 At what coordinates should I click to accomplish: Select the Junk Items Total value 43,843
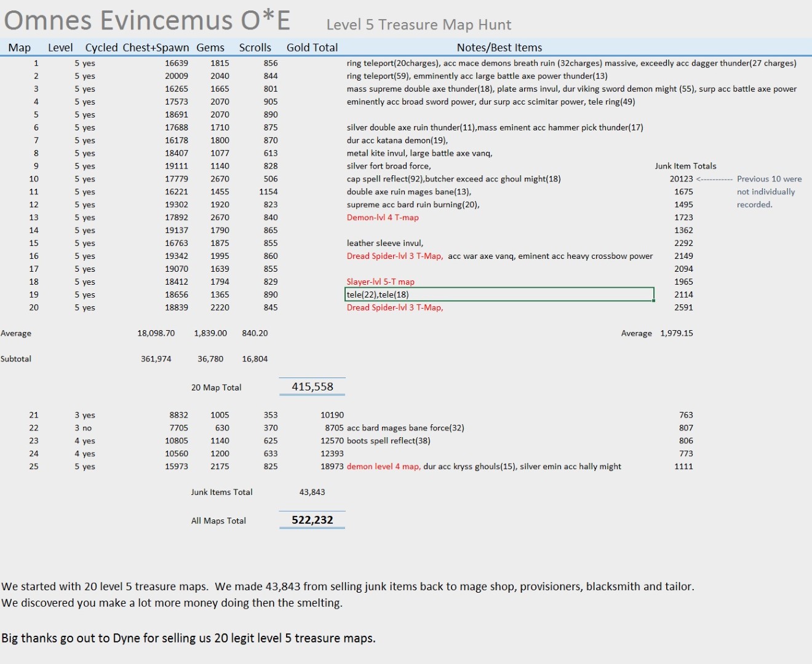[312, 492]
